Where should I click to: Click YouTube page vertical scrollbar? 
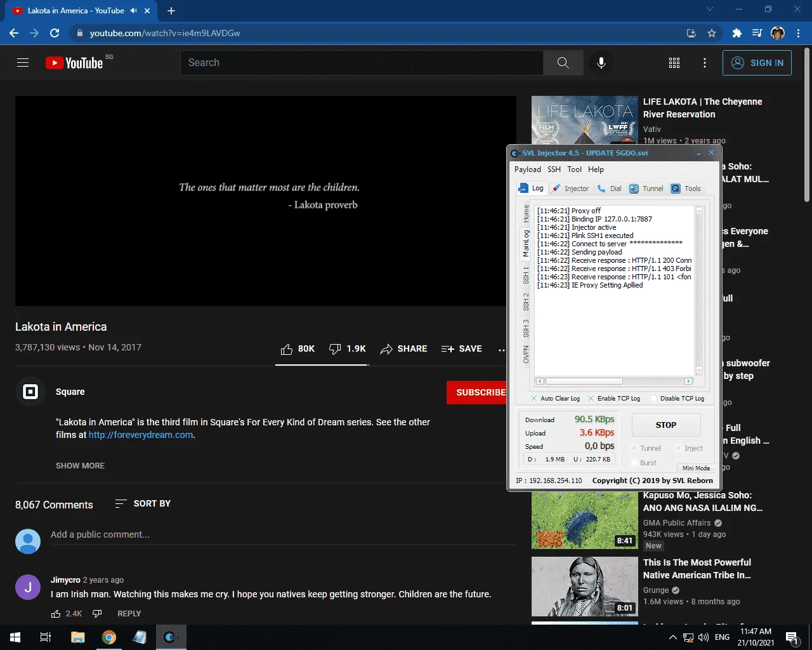[x=807, y=124]
